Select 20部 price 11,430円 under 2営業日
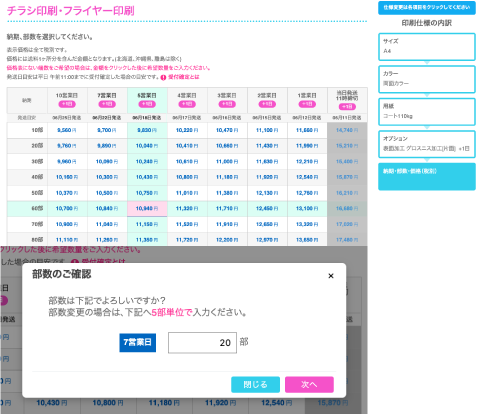Screen dimensions: 480x414 pos(267,146)
